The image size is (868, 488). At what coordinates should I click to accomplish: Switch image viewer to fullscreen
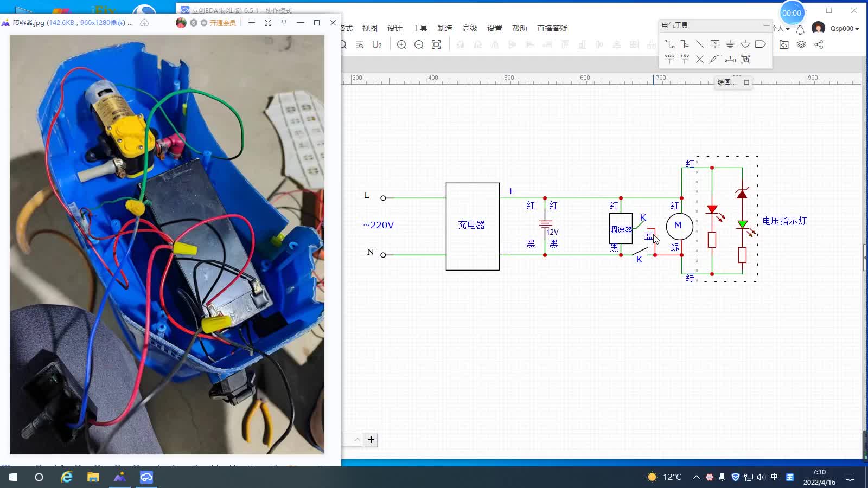268,23
